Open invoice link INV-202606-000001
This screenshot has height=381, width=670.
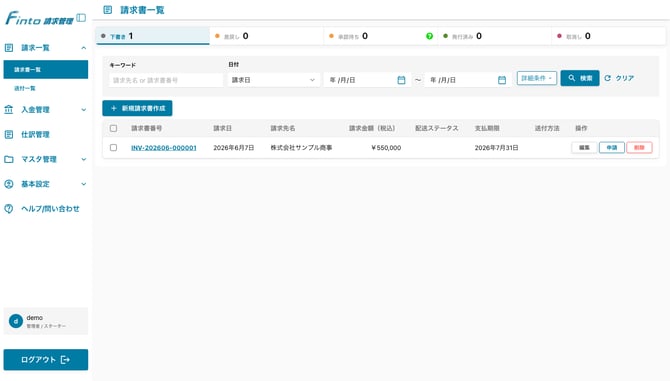click(x=164, y=148)
